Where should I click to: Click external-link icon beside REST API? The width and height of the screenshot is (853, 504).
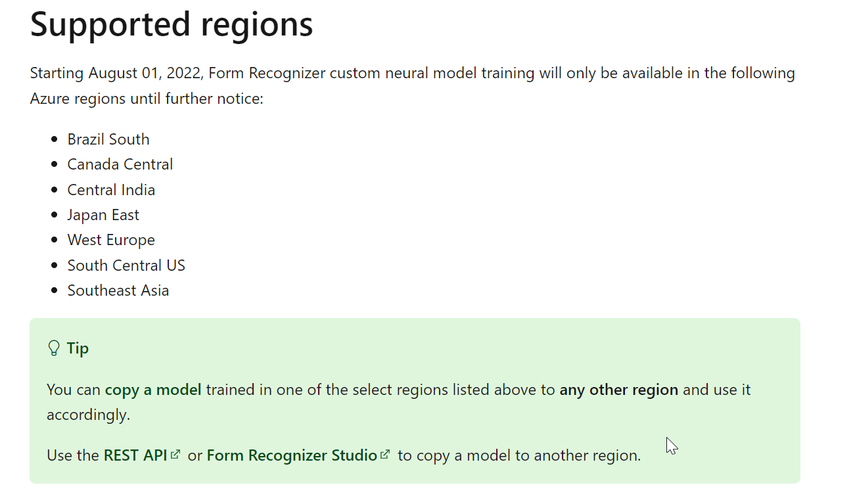coord(175,454)
